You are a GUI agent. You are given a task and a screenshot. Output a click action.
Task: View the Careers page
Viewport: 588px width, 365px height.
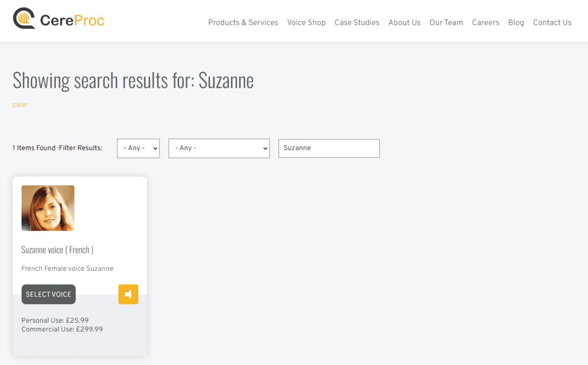pos(486,23)
